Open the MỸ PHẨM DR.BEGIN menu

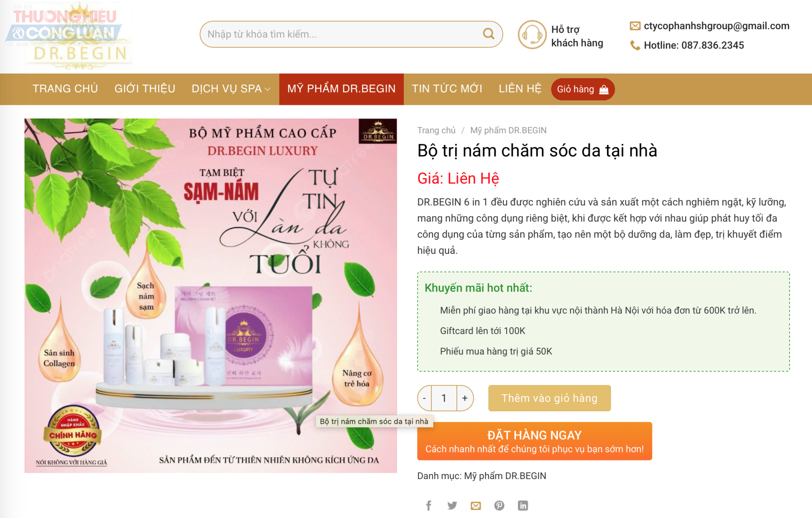341,89
